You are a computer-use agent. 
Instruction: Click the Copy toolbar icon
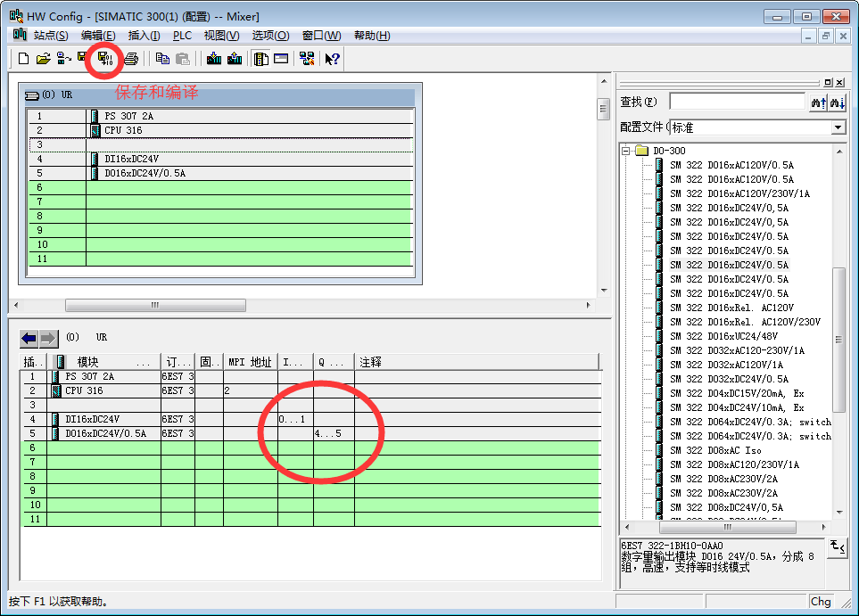click(162, 59)
